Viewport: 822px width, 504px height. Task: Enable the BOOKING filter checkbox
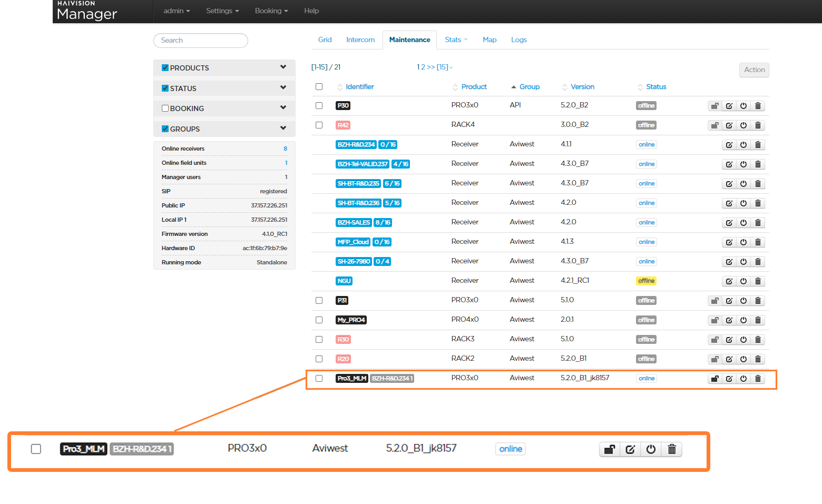[x=165, y=108]
